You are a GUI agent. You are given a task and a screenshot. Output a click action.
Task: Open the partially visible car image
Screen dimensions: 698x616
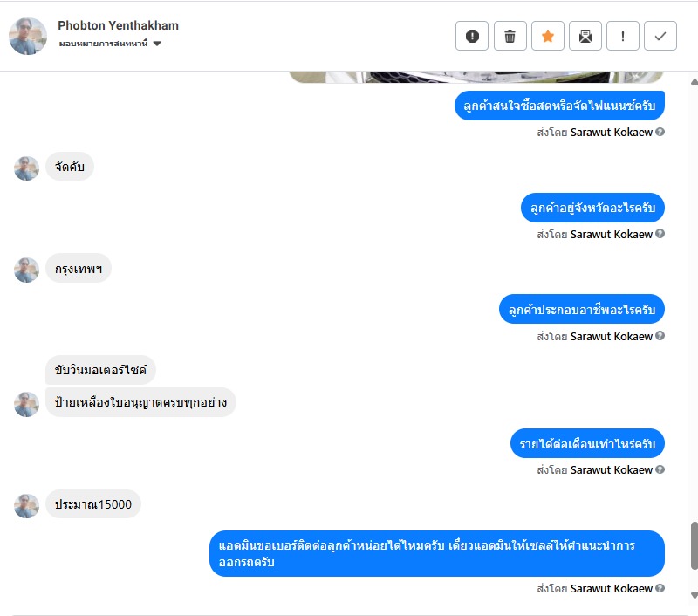[x=476, y=77]
